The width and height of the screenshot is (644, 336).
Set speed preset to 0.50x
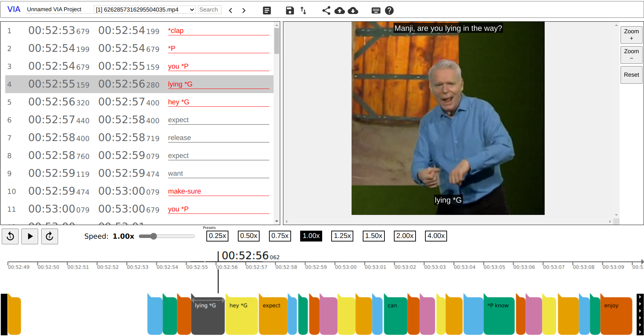click(x=249, y=236)
